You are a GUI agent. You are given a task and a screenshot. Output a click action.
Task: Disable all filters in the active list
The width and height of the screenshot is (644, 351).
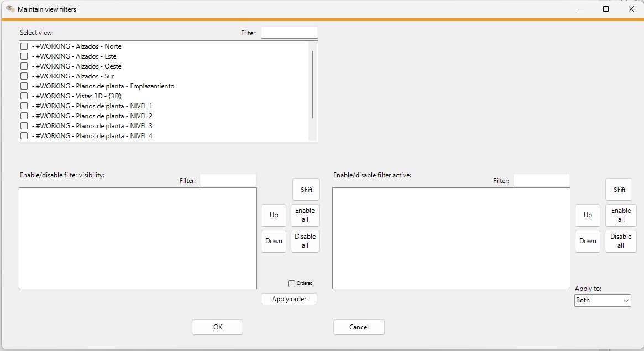[620, 241]
